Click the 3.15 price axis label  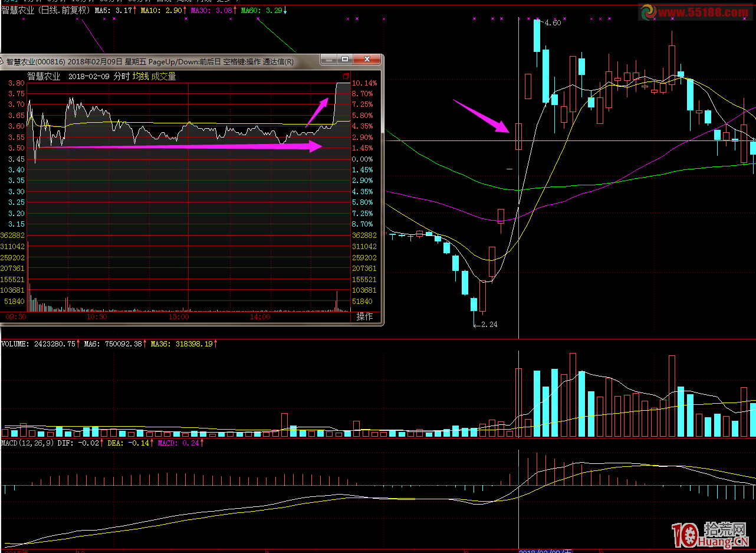click(x=17, y=224)
